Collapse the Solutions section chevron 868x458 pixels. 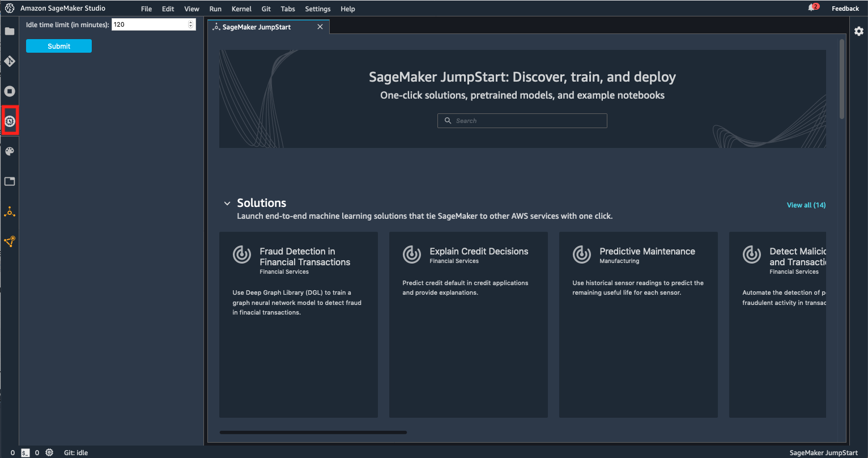click(x=227, y=203)
